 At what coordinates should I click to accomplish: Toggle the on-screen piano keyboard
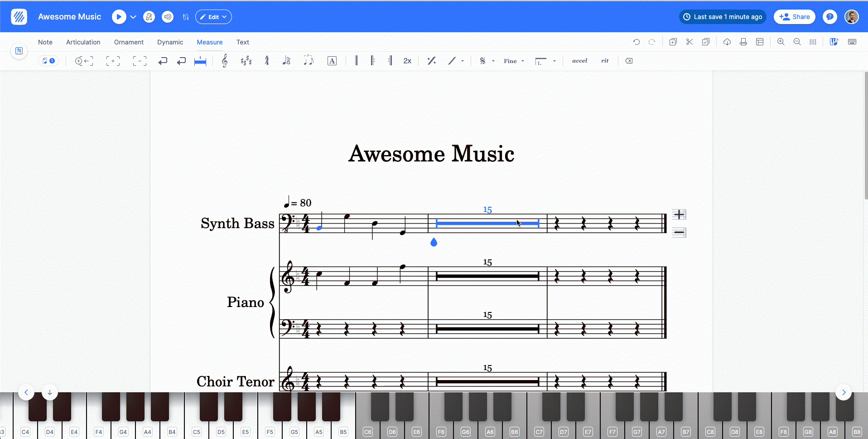click(834, 42)
